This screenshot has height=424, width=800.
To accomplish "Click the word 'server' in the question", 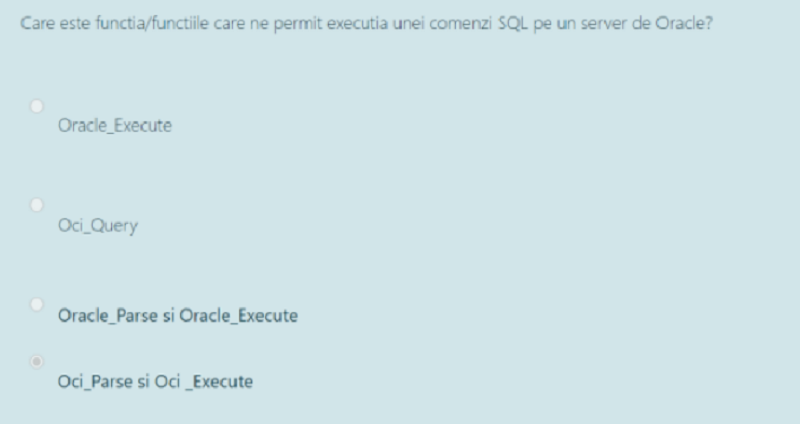I will point(604,23).
